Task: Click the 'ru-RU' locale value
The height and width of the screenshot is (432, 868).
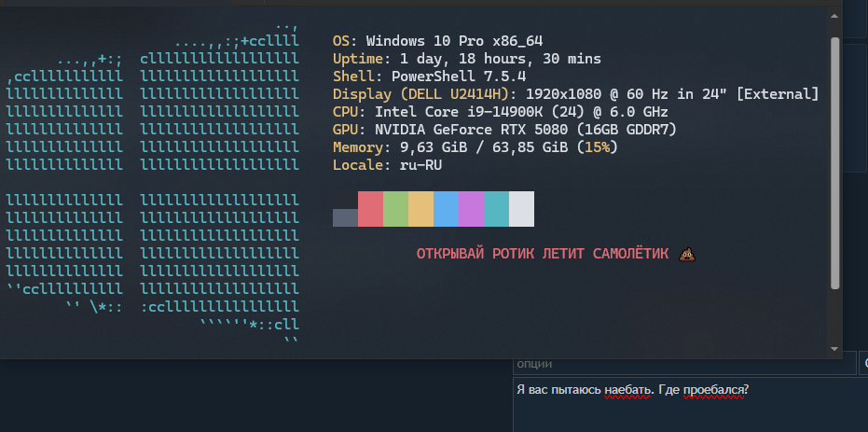Action: click(420, 165)
